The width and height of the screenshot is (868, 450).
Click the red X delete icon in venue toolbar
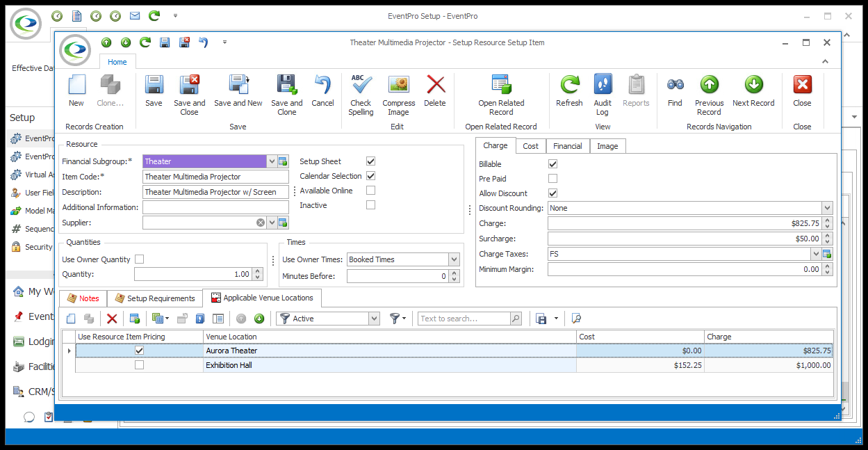[112, 319]
